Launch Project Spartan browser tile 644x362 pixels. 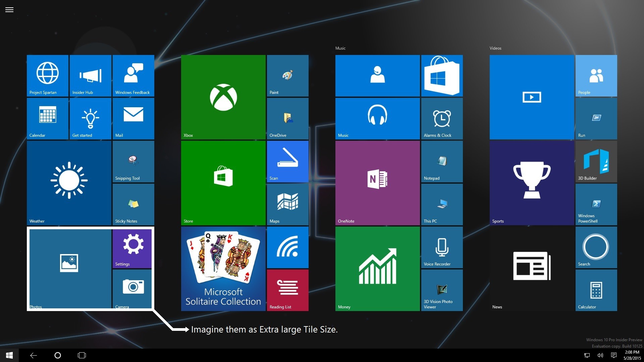(47, 76)
